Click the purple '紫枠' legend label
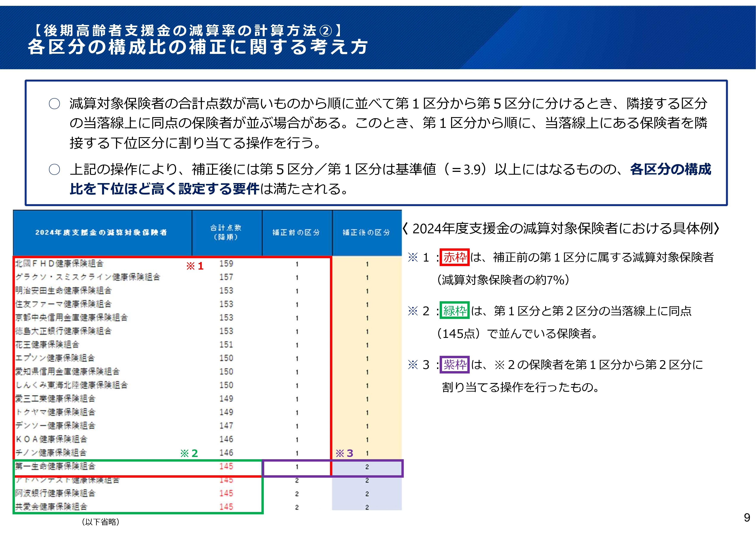 [455, 364]
